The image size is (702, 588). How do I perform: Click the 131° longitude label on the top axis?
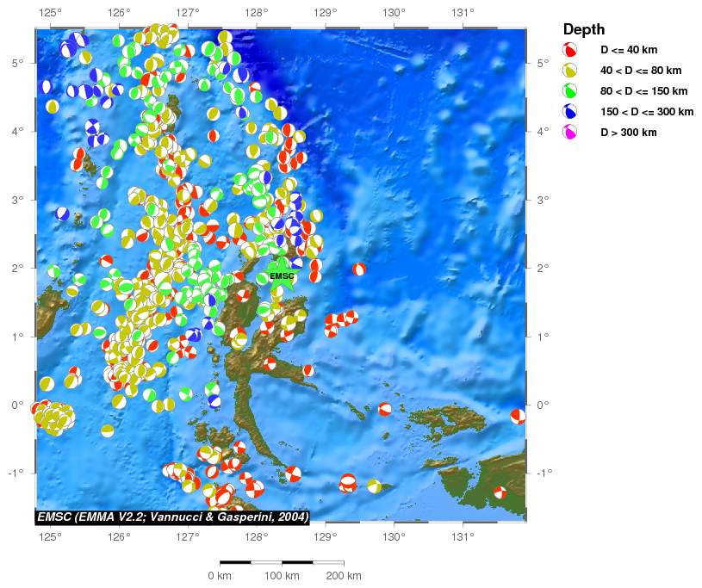pyautogui.click(x=463, y=12)
